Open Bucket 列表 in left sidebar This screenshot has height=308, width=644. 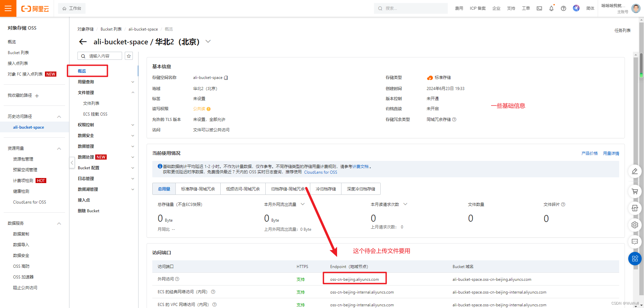point(18,53)
